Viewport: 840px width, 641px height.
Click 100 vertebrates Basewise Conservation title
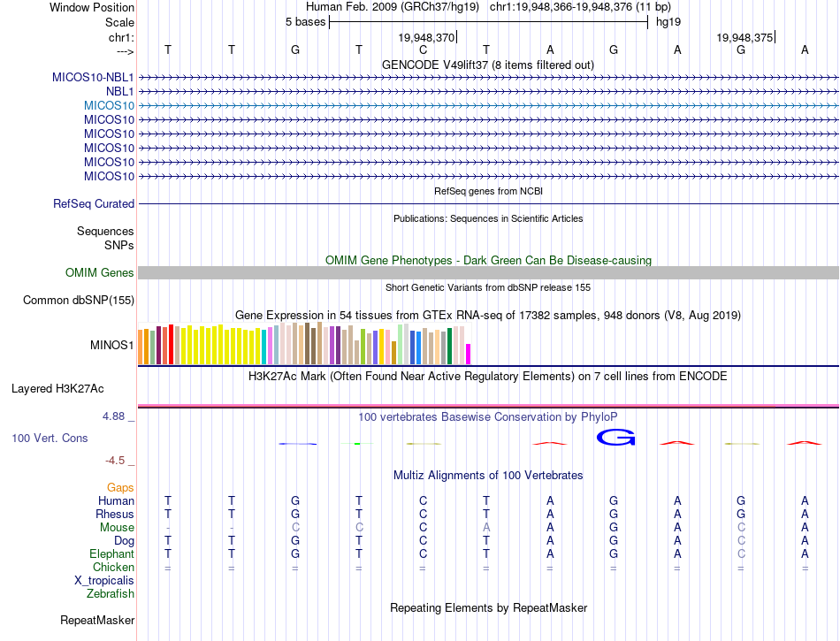point(487,416)
